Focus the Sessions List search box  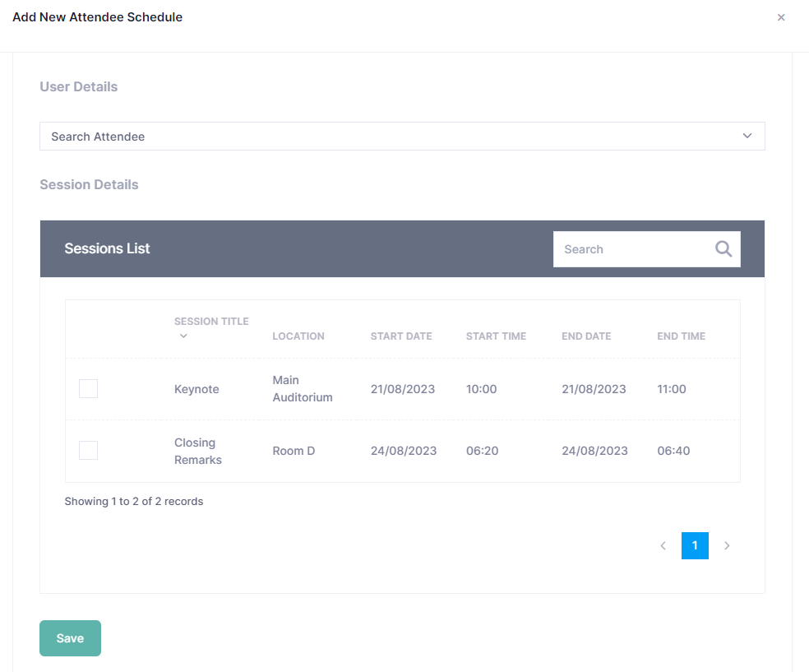click(629, 249)
